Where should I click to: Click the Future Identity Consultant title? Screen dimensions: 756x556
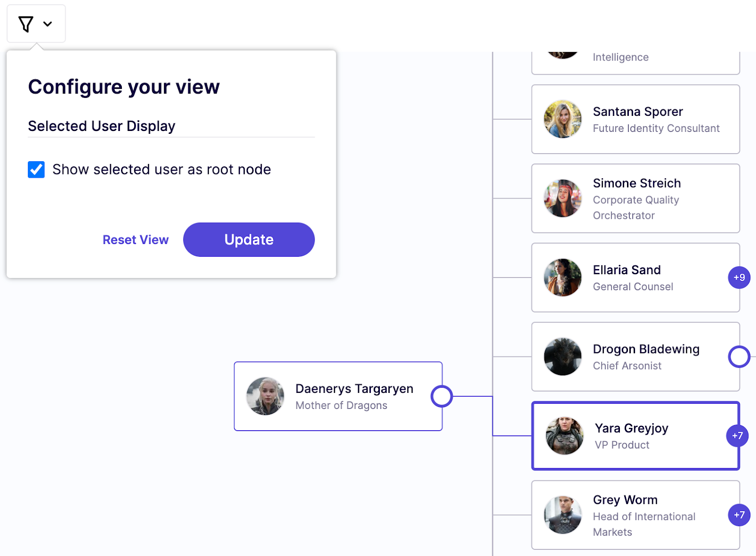(656, 128)
